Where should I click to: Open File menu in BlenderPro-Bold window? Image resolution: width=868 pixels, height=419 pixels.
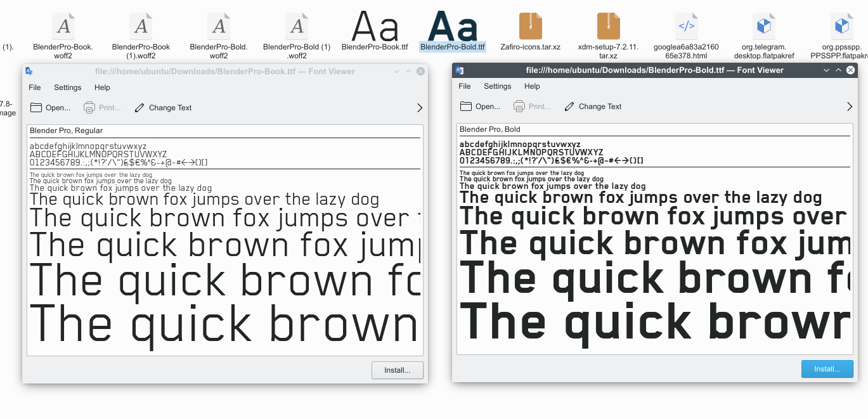tap(465, 86)
